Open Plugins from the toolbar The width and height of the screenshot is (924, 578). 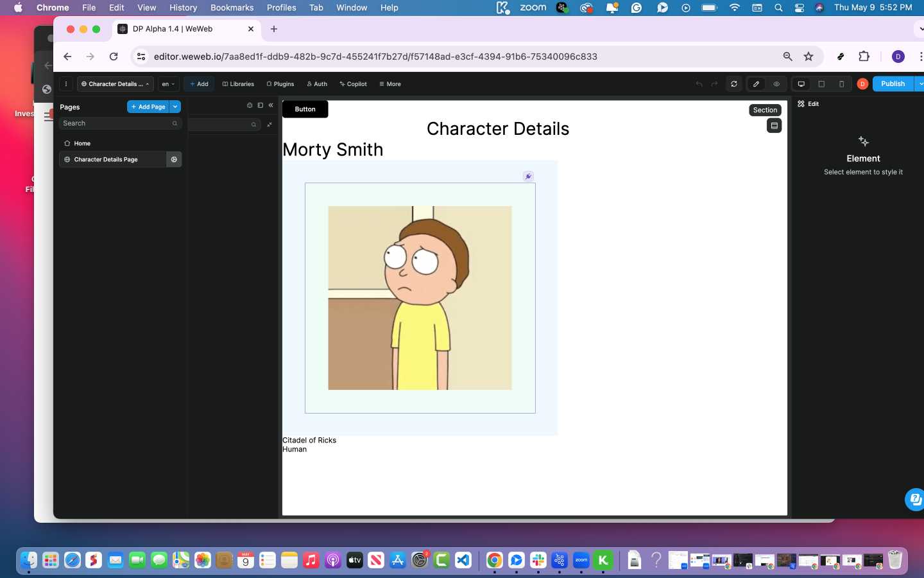(280, 84)
